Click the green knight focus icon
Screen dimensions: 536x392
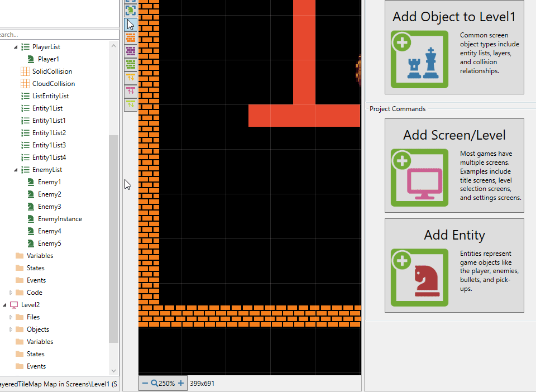pyautogui.click(x=131, y=10)
